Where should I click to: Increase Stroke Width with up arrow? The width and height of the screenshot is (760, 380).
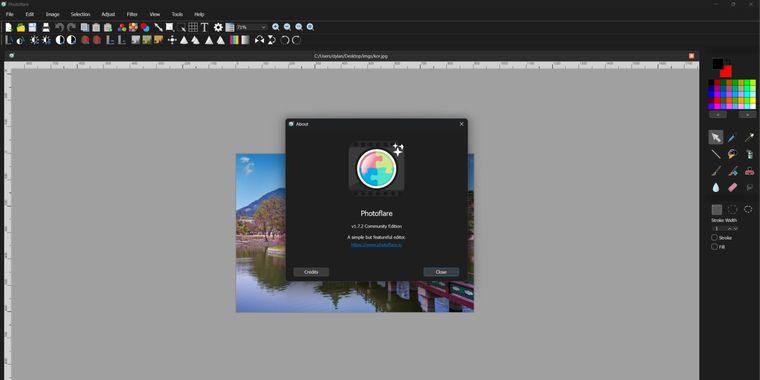pos(729,228)
